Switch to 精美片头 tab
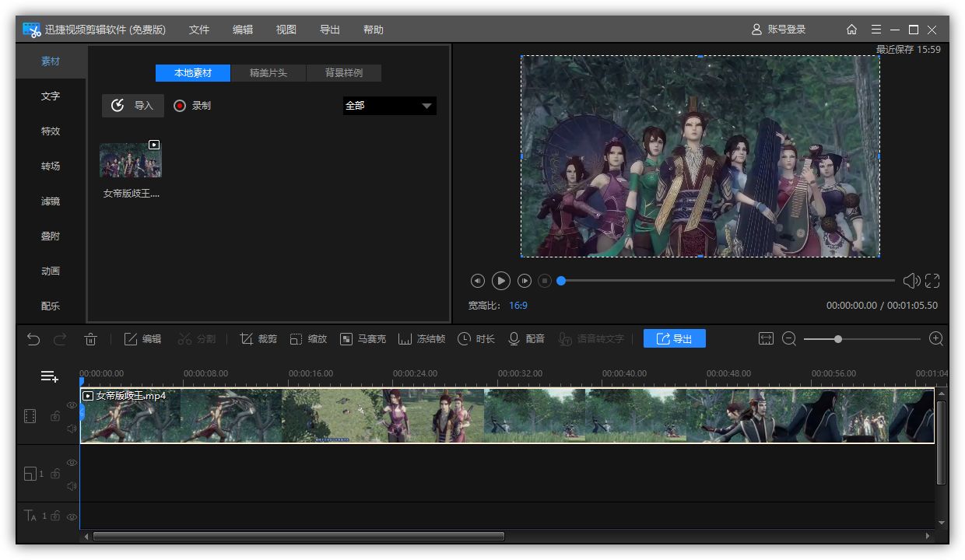This screenshot has height=560, width=965. coord(268,73)
